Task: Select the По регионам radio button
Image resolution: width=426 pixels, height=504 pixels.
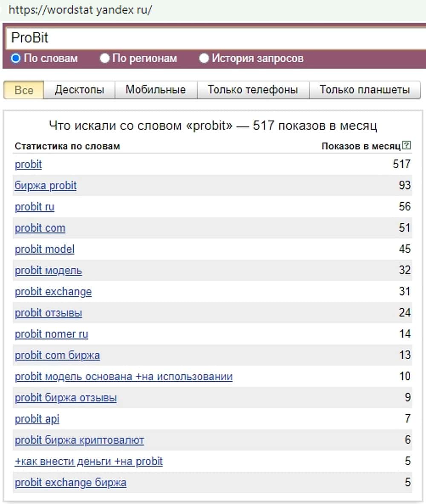Action: click(104, 58)
